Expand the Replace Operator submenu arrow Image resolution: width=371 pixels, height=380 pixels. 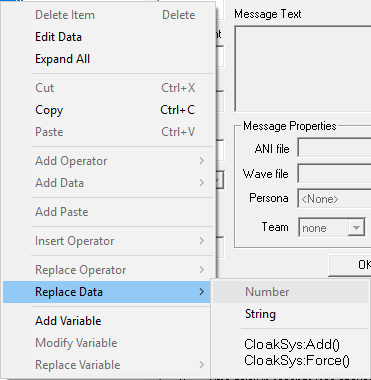point(201,270)
